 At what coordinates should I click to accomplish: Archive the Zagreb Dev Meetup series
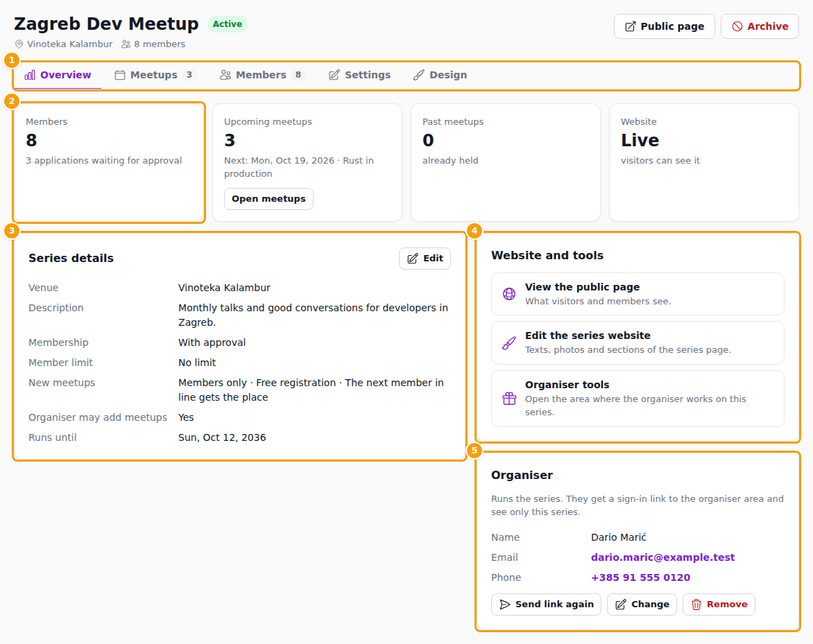pos(760,26)
